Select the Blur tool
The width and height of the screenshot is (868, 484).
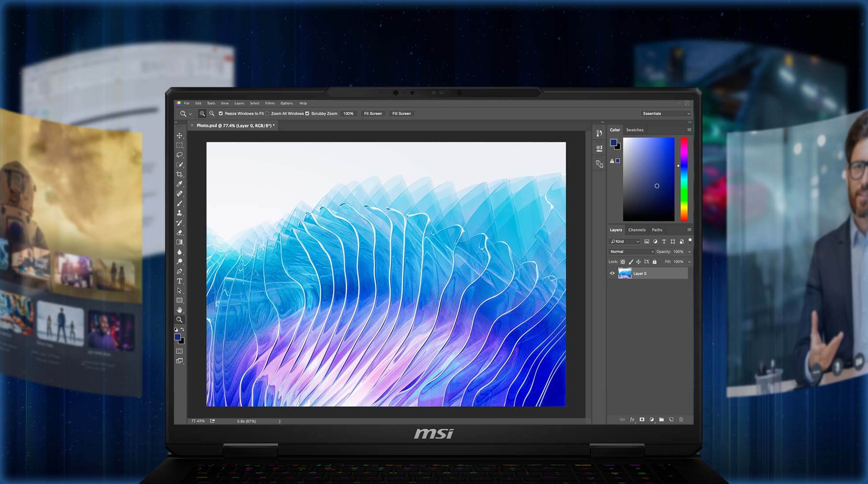180,252
